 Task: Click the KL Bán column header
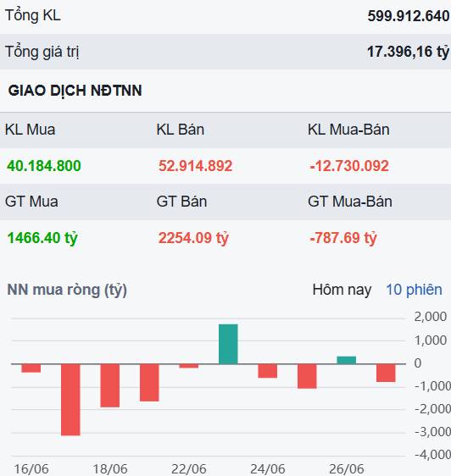click(181, 130)
